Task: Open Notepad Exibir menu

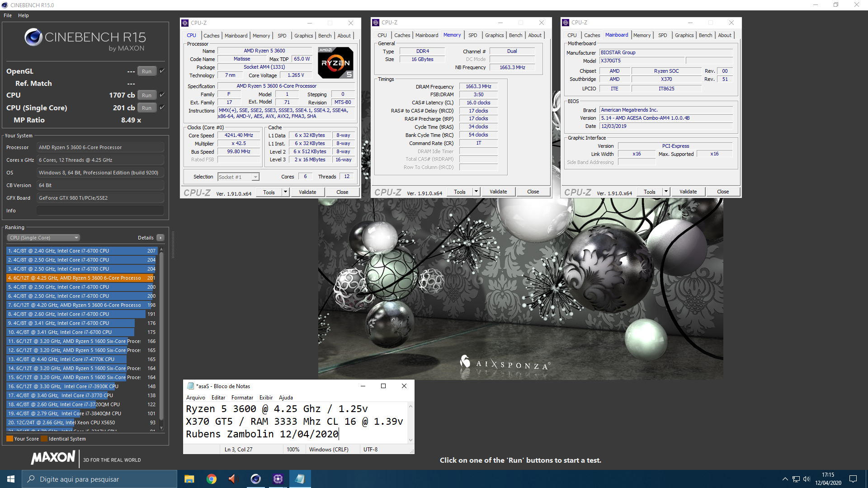Action: (266, 398)
